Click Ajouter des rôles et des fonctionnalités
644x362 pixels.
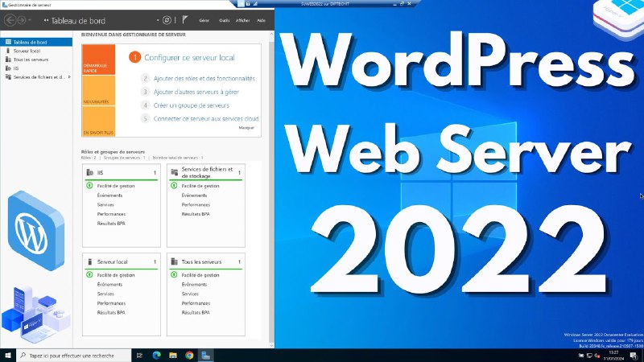pyautogui.click(x=204, y=78)
